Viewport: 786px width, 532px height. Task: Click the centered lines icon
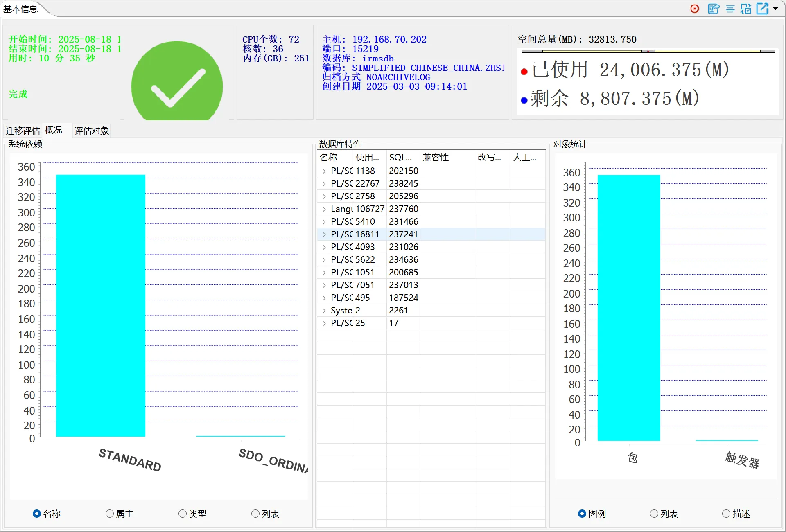pyautogui.click(x=730, y=9)
